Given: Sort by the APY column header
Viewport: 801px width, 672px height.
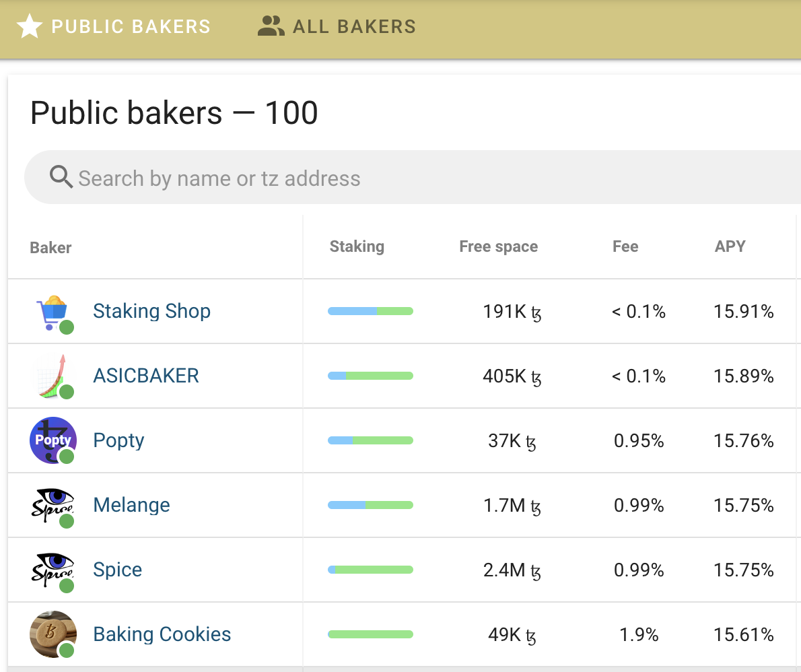Looking at the screenshot, I should click(x=730, y=246).
